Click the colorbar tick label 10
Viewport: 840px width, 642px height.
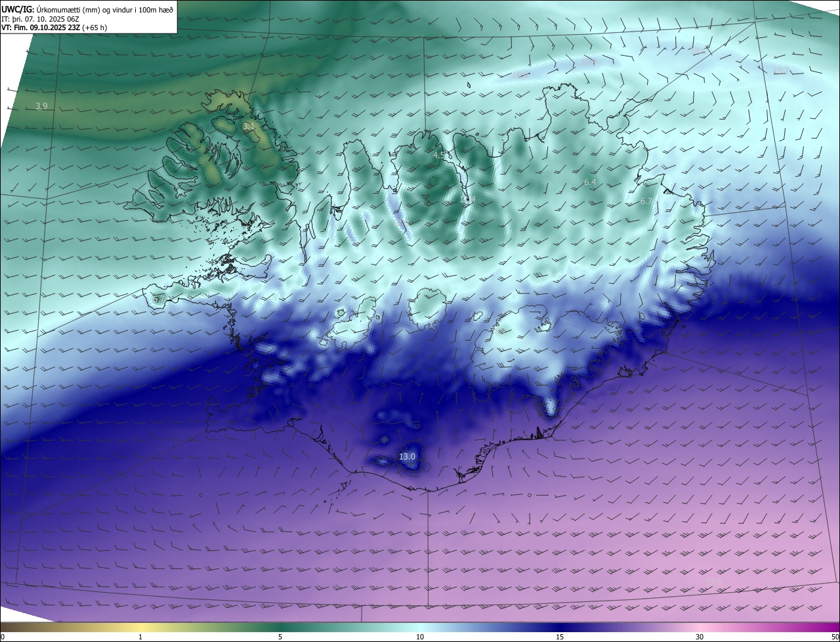(420, 637)
